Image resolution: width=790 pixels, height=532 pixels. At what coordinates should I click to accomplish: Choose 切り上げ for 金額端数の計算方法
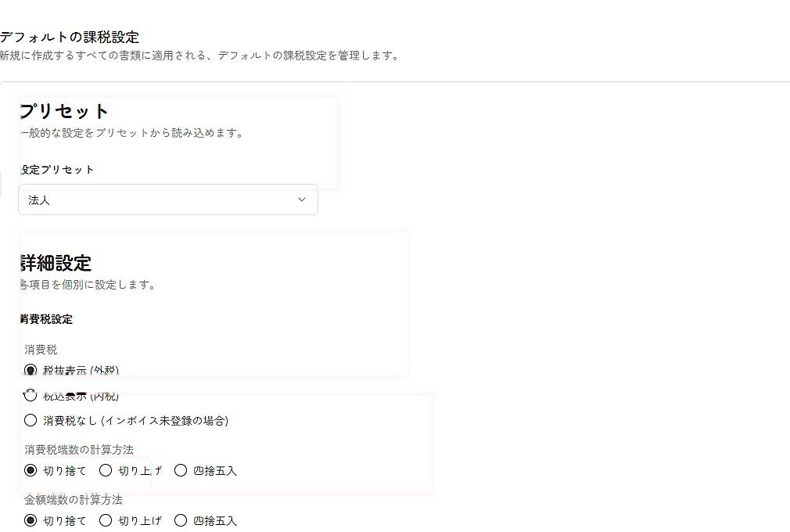(106, 519)
